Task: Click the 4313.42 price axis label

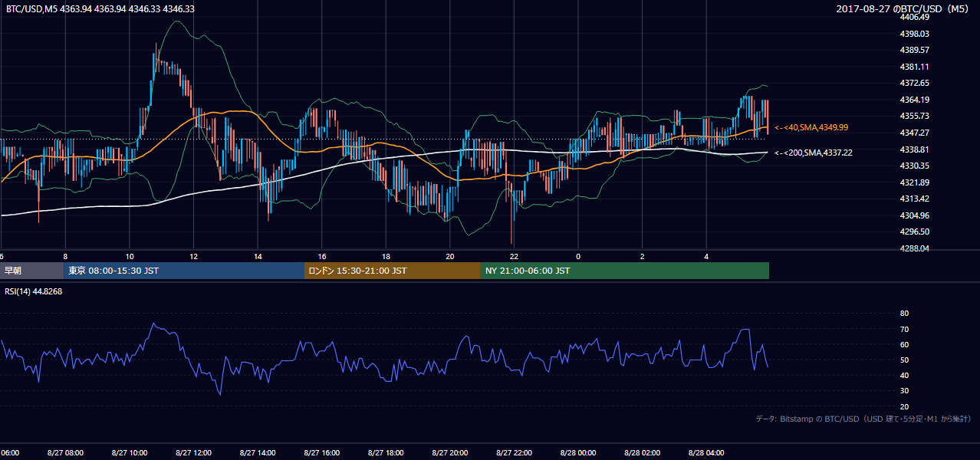Action: (915, 199)
